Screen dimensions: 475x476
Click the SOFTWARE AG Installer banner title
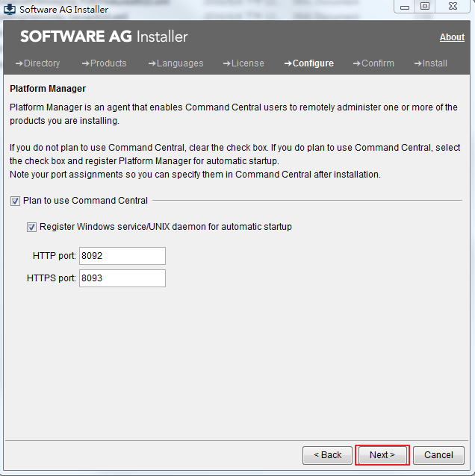tap(104, 37)
